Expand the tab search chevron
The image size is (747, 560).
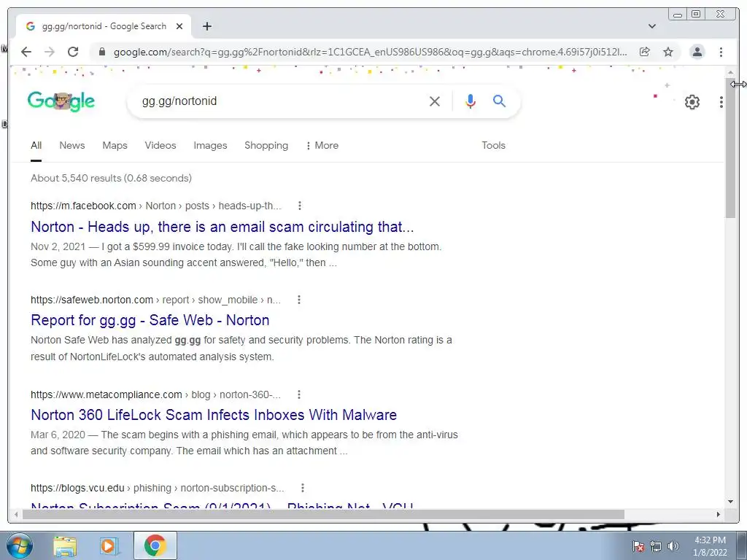[652, 26]
